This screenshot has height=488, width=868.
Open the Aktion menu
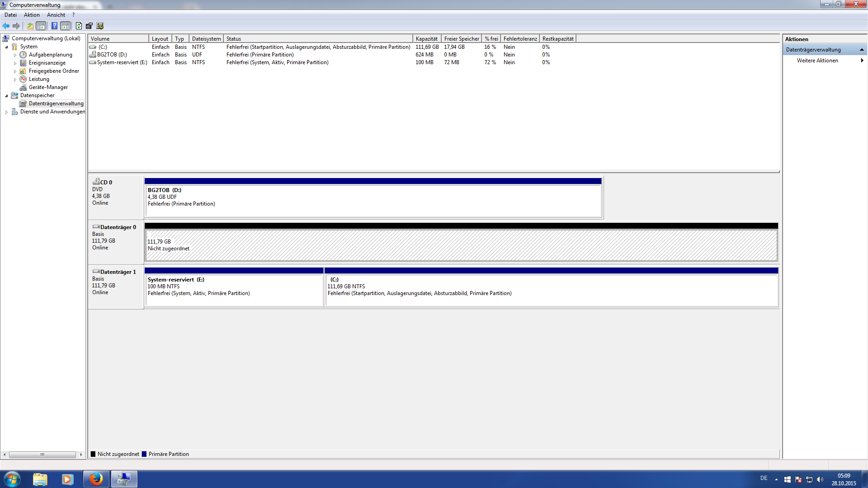point(32,15)
